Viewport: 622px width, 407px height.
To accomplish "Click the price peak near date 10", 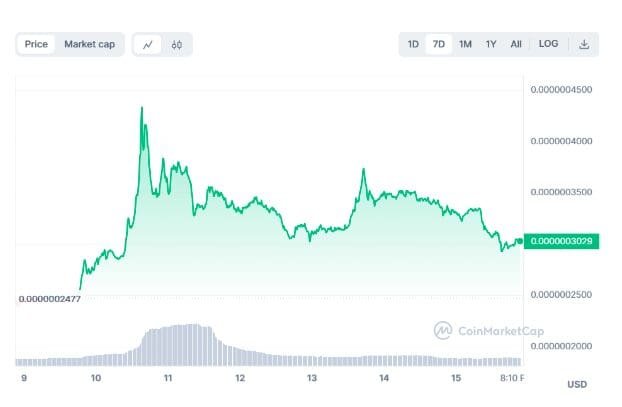I will click(x=142, y=108).
